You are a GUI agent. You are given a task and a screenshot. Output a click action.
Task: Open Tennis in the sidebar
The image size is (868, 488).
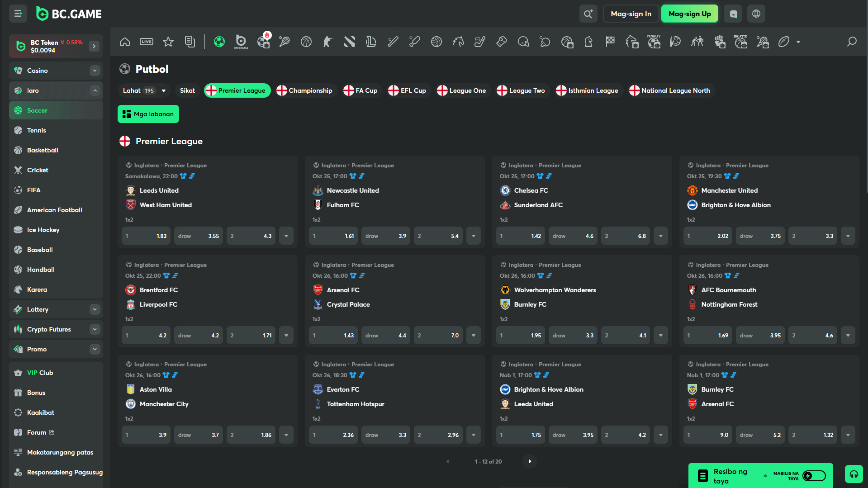point(56,130)
